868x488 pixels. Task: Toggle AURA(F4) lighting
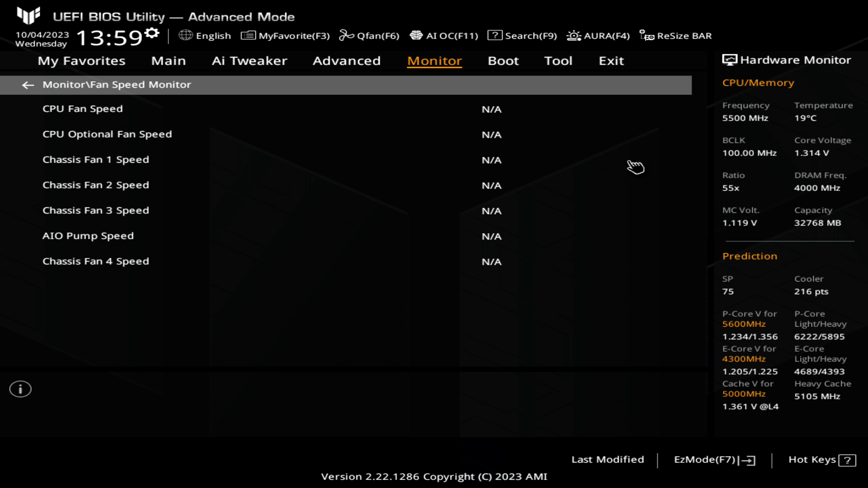pyautogui.click(x=598, y=36)
